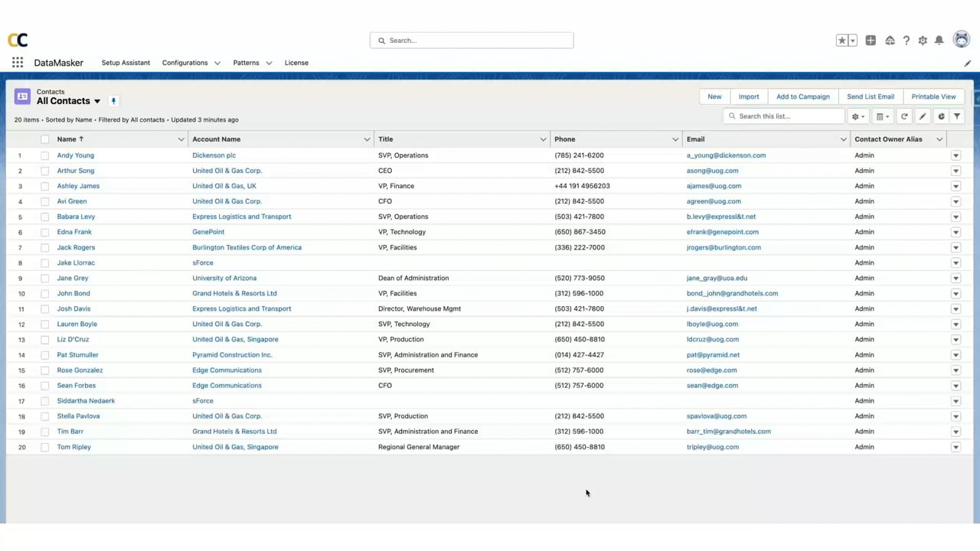Select the Ashley James row checkbox

(44, 186)
